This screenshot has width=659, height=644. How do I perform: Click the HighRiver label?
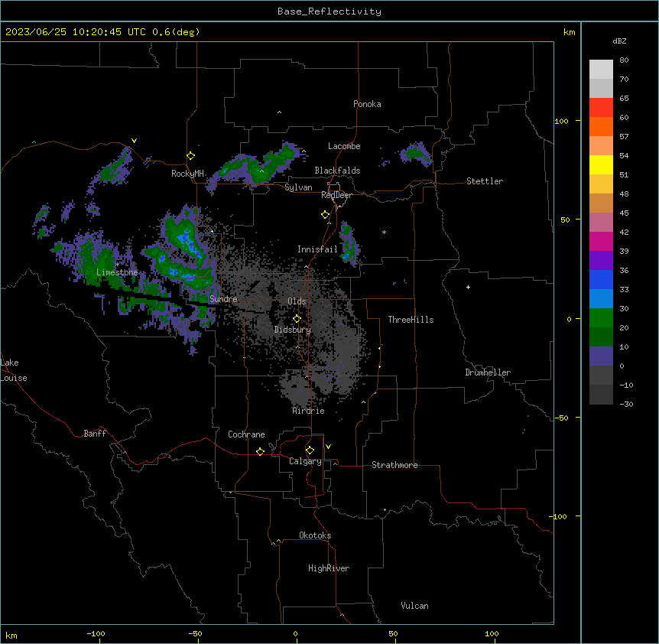(x=329, y=568)
